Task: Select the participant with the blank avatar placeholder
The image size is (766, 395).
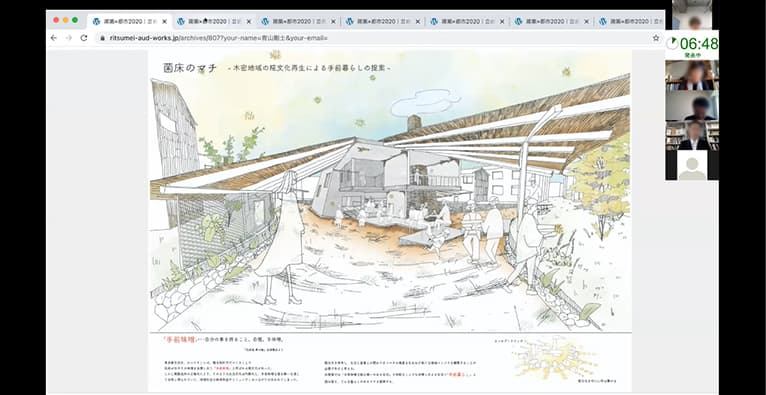Action: pyautogui.click(x=692, y=165)
